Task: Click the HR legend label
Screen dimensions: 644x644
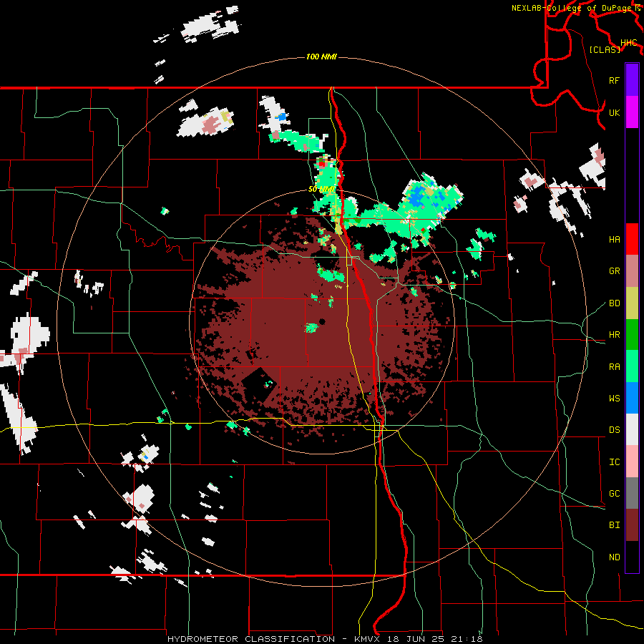Action: pos(614,335)
